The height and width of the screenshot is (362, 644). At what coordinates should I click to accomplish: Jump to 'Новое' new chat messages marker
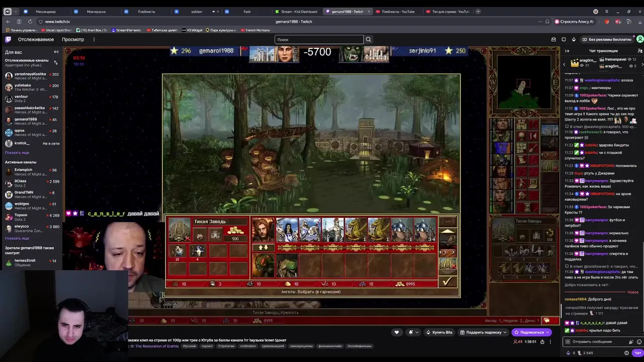coord(633,292)
